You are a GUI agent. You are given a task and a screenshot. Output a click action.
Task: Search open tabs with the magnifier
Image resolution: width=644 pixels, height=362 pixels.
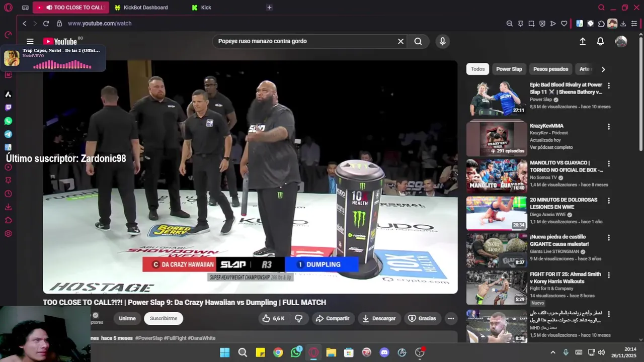pos(601,8)
